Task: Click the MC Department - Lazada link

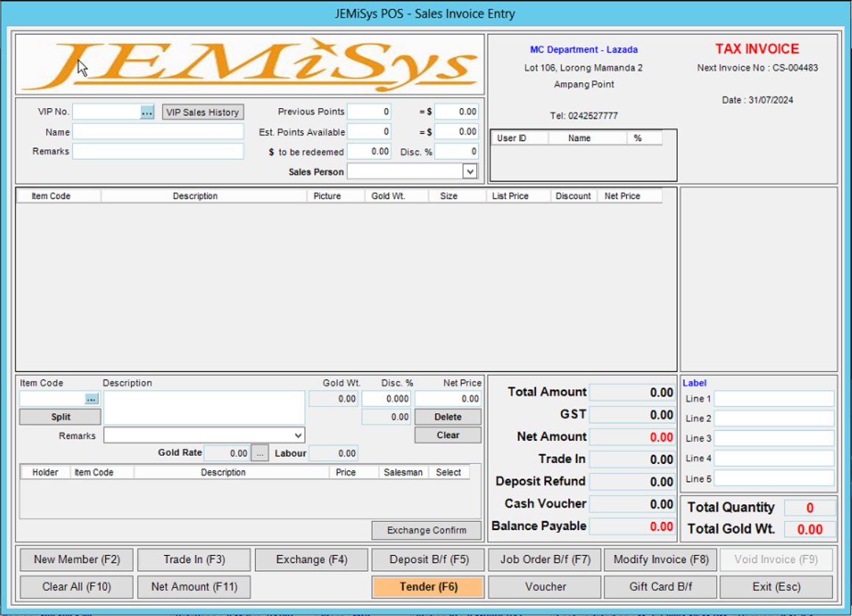Action: point(584,49)
